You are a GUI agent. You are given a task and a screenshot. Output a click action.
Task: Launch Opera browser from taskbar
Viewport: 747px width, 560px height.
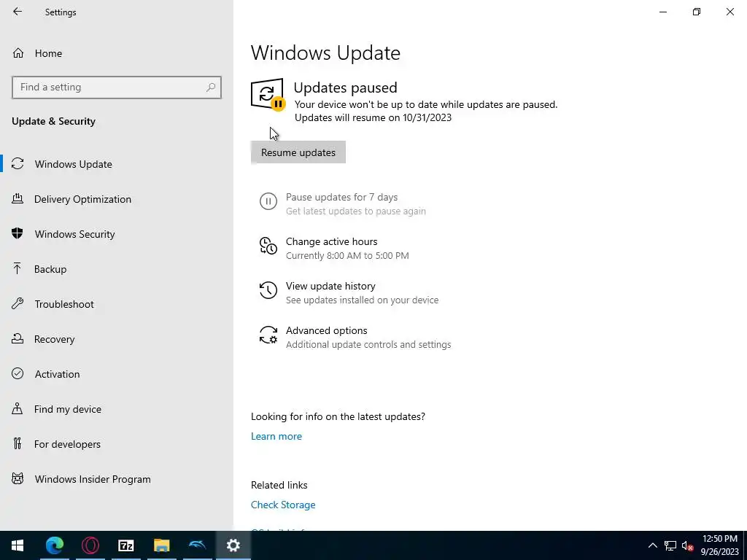tap(90, 545)
